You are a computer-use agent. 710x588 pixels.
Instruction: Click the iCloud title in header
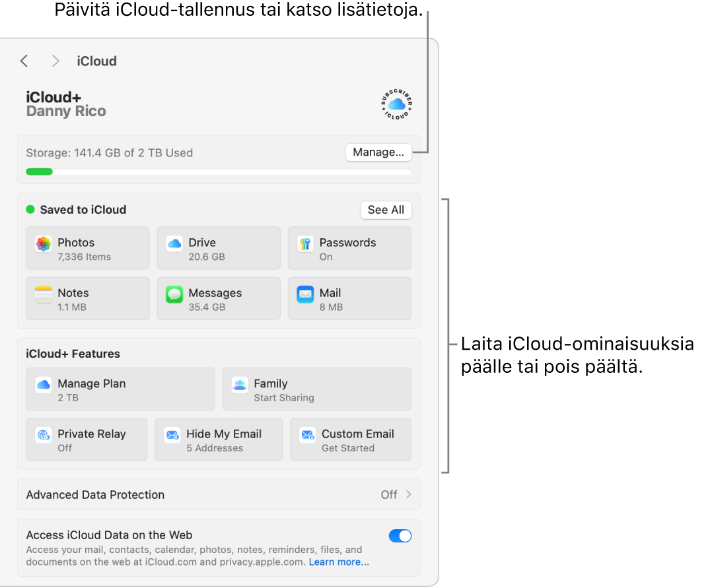click(96, 61)
